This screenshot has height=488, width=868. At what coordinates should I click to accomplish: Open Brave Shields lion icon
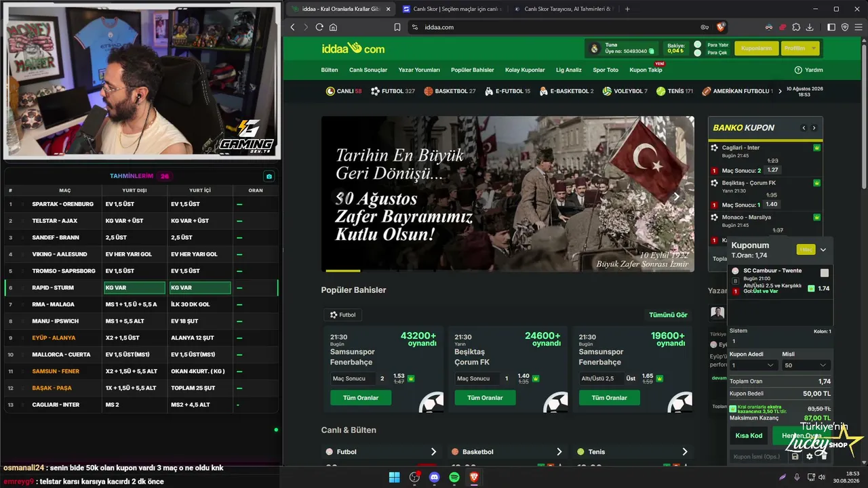click(x=721, y=27)
